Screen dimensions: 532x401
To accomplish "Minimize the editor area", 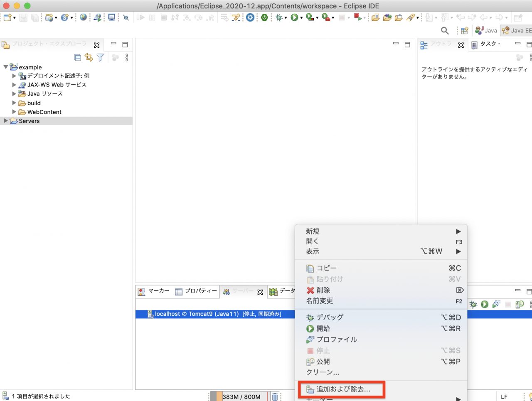I will tap(396, 44).
